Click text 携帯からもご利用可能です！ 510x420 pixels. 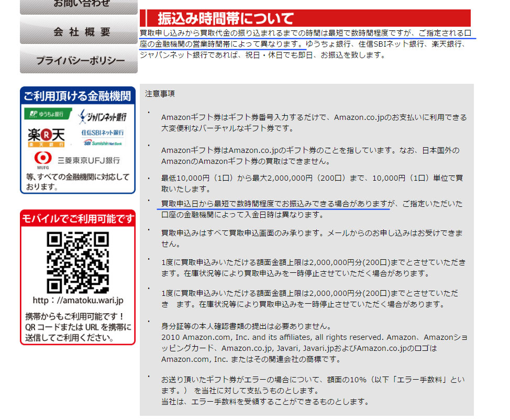click(x=74, y=316)
